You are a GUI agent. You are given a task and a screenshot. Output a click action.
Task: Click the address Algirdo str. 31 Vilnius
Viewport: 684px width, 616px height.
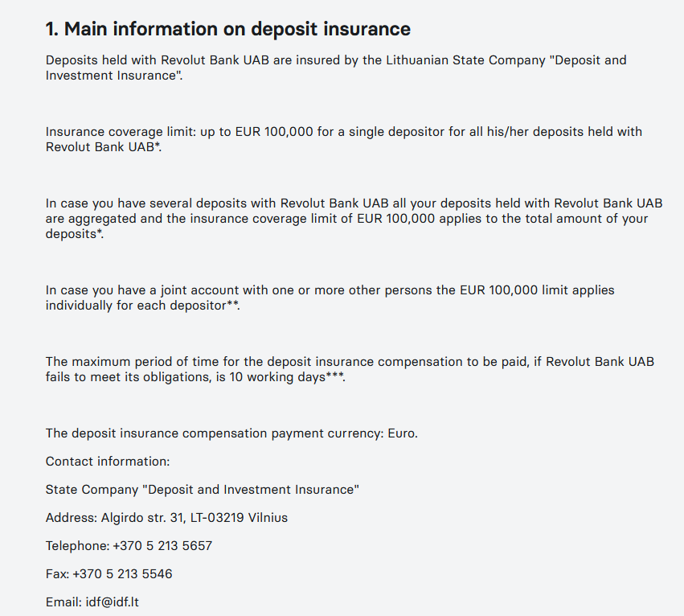tap(195, 518)
